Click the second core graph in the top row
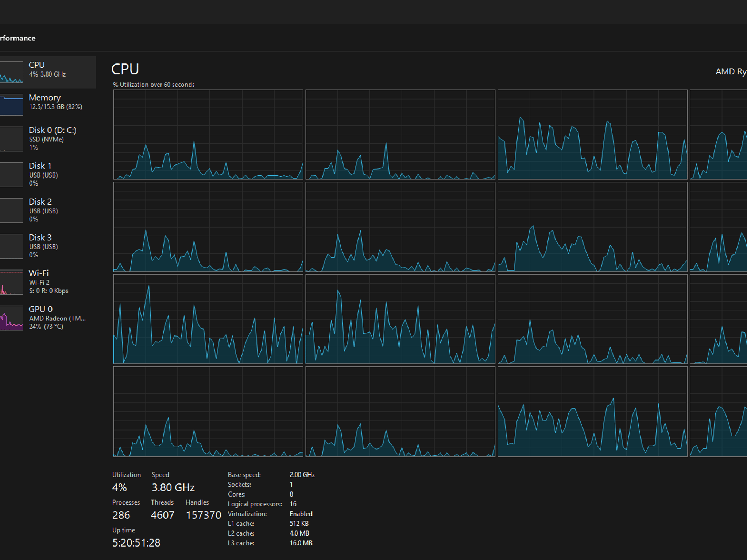This screenshot has height=560, width=747. click(x=400, y=135)
